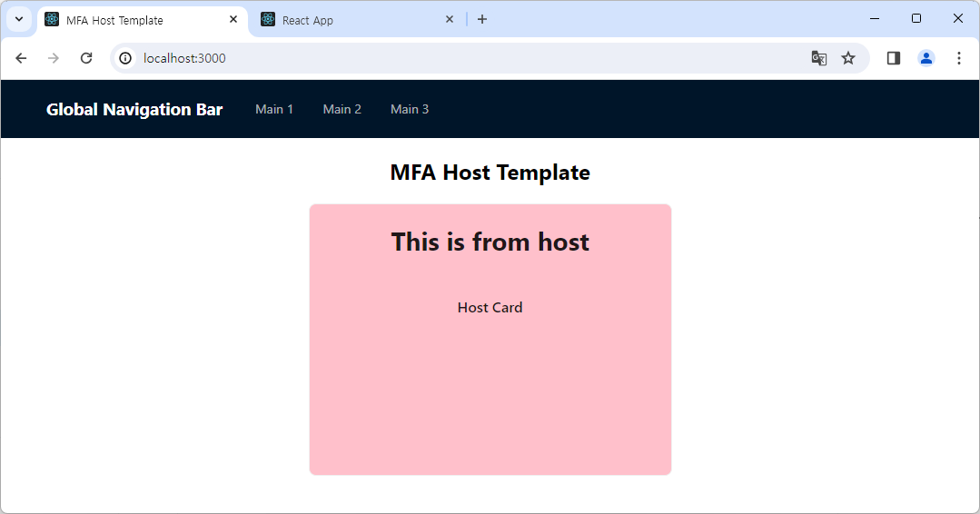Expand the tab search dropdown

pos(18,19)
